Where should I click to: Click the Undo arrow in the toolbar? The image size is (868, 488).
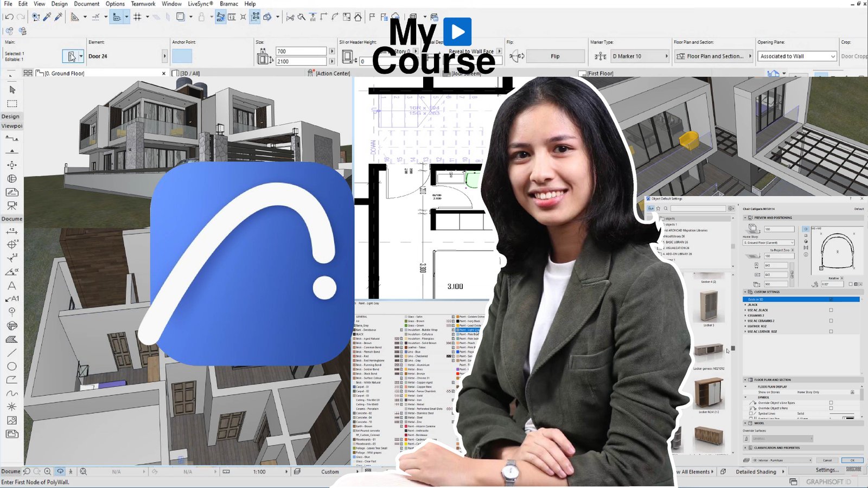[9, 17]
